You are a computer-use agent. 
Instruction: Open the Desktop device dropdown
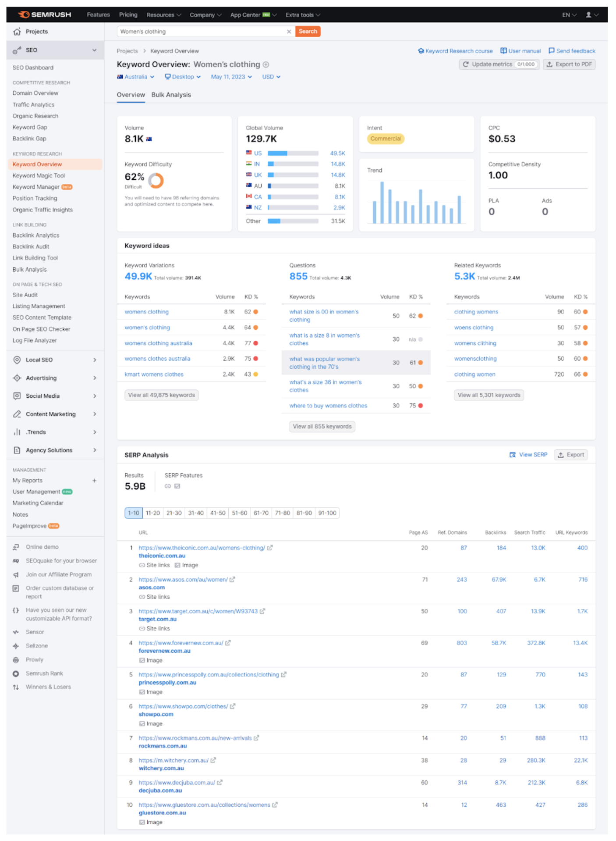pos(183,77)
